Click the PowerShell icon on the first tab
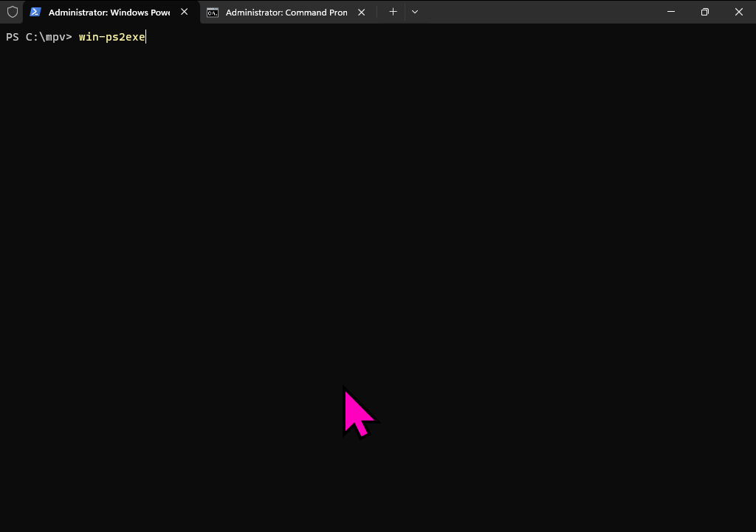This screenshot has height=532, width=756. (x=35, y=12)
